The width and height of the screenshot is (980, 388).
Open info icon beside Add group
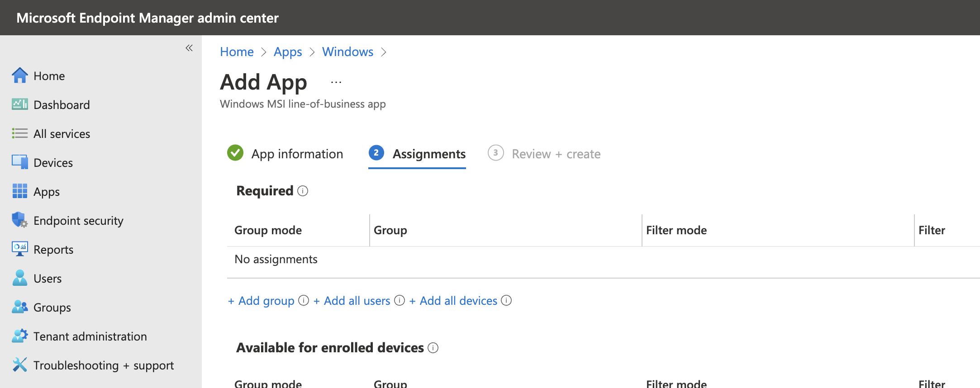304,300
